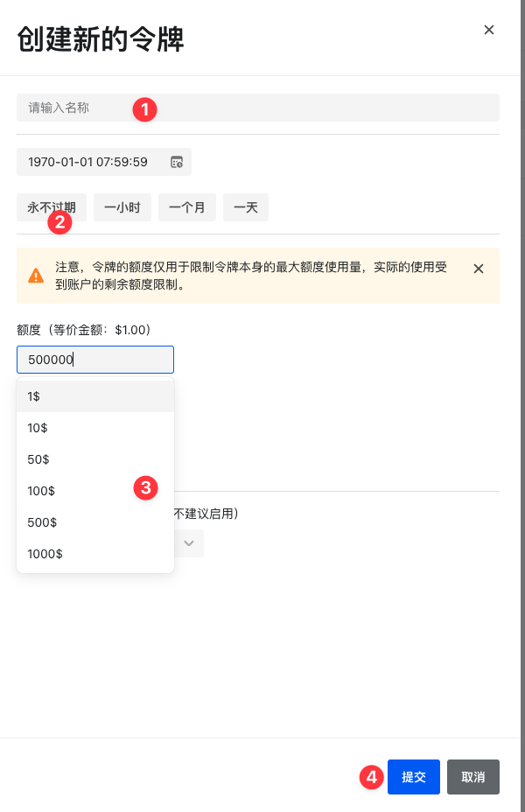This screenshot has width=525, height=812.
Task: Select 1$ from the quota suggestions
Action: [94, 396]
